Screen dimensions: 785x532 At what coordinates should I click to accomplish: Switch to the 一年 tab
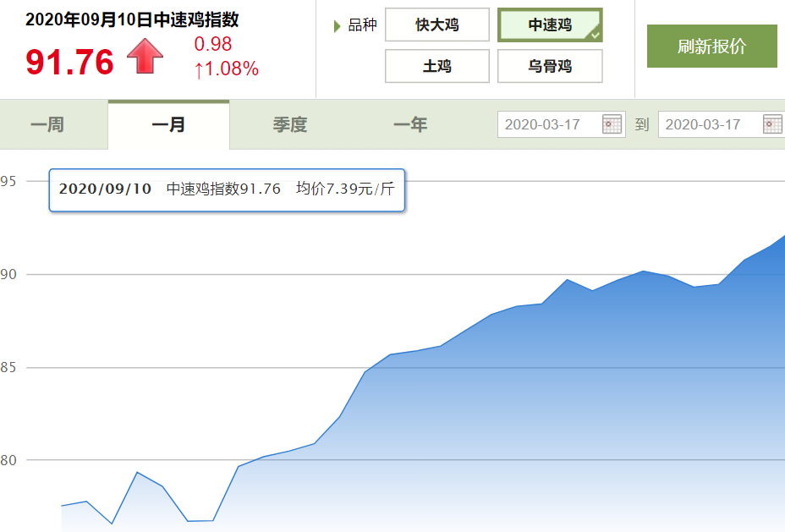point(410,125)
